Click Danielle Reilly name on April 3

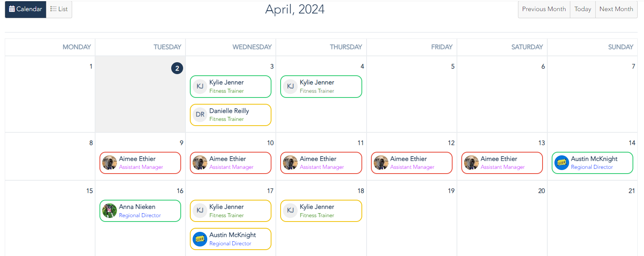click(x=229, y=111)
